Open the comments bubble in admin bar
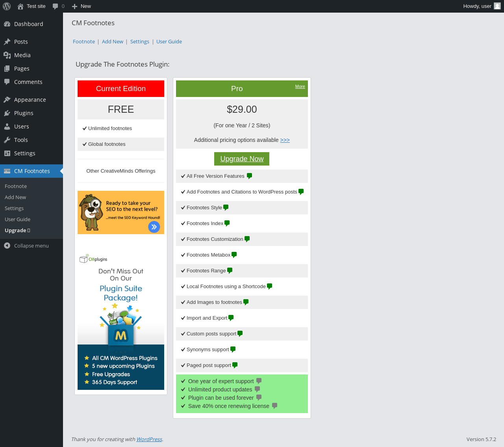The image size is (504, 447). (56, 6)
